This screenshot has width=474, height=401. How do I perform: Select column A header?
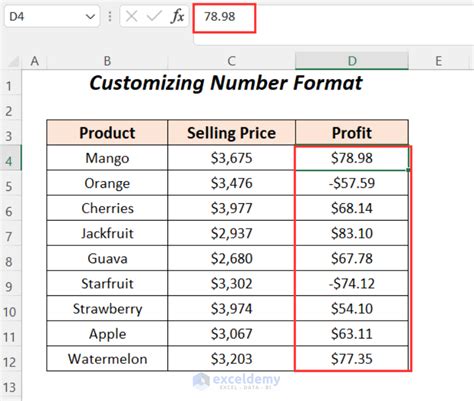tap(34, 61)
